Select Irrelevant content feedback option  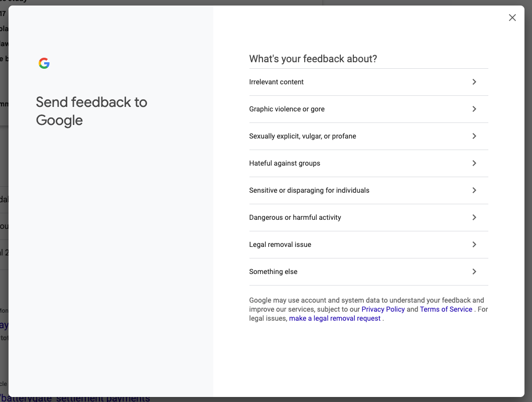click(x=276, y=82)
